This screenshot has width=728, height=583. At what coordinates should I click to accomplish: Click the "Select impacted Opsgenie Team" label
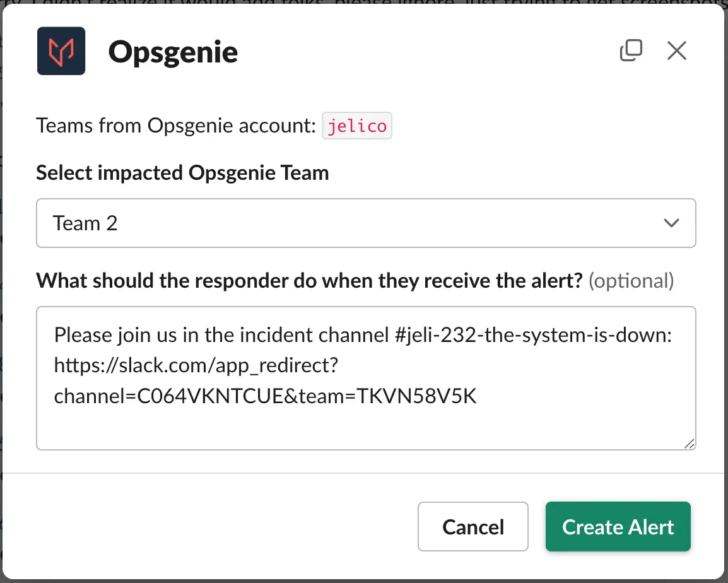tap(182, 173)
